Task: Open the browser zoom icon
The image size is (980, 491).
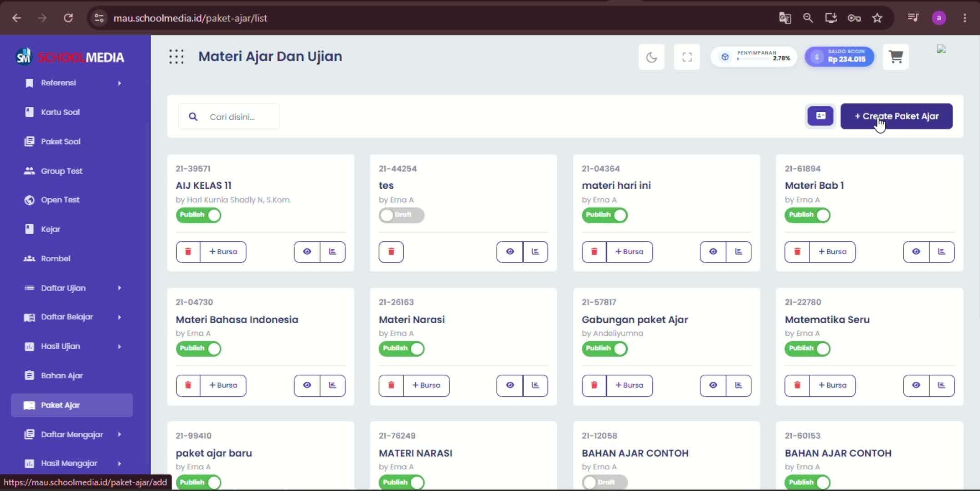Action: click(808, 18)
